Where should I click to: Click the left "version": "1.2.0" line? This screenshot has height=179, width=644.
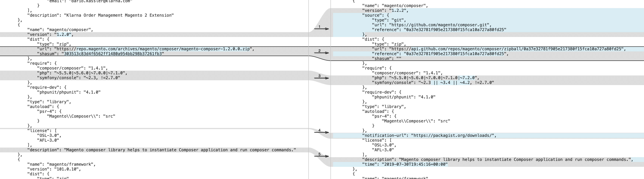[x=51, y=35]
